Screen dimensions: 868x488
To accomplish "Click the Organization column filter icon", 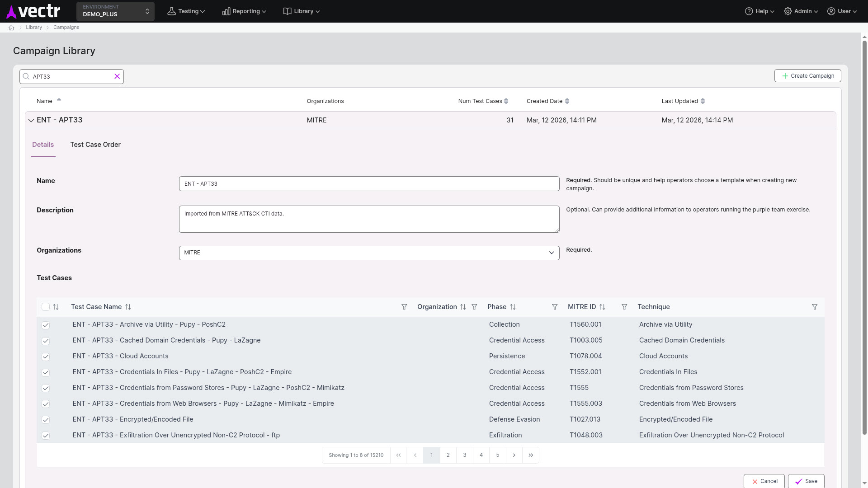I will click(x=474, y=307).
